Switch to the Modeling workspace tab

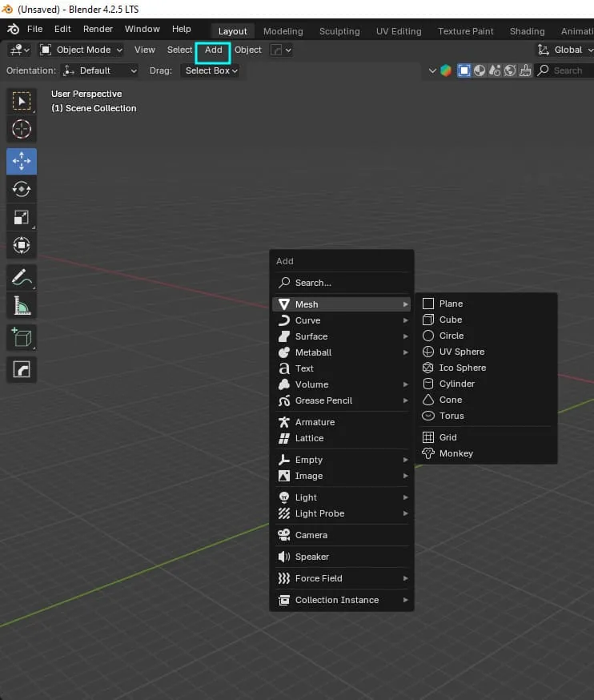point(283,31)
